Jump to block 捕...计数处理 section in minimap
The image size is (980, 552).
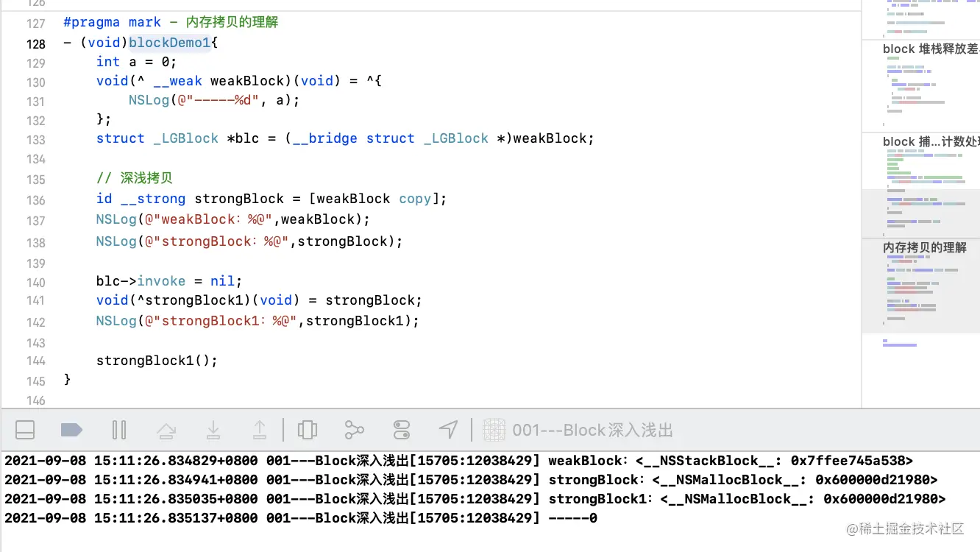pos(930,141)
